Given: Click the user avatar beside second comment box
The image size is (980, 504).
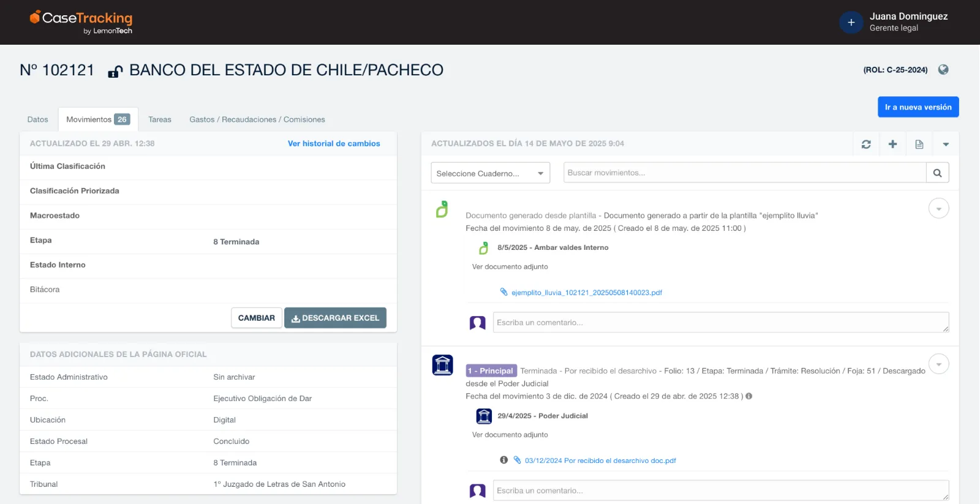Looking at the screenshot, I should [x=478, y=491].
